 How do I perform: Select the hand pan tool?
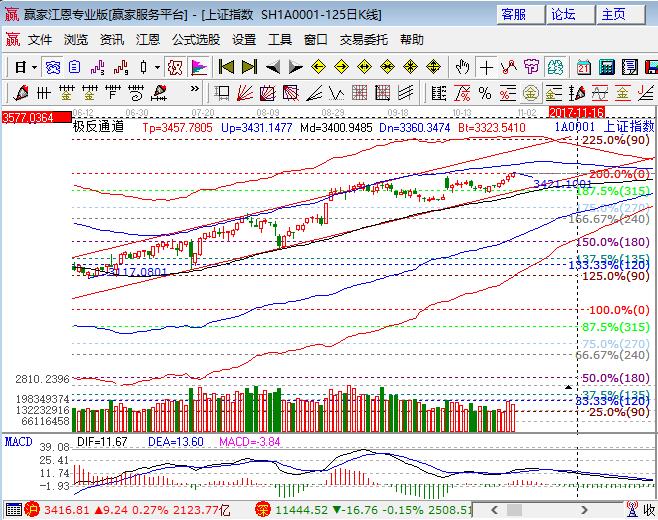point(462,67)
